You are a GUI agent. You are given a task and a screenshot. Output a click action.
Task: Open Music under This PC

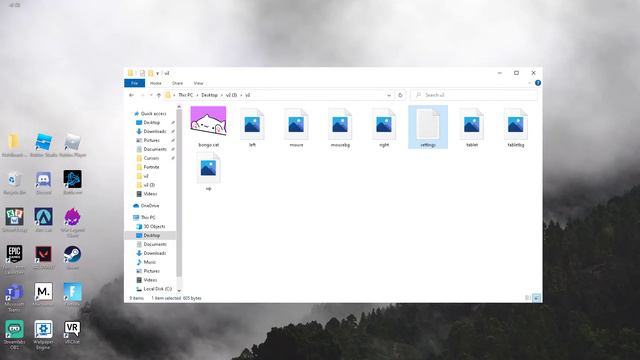pyautogui.click(x=147, y=262)
